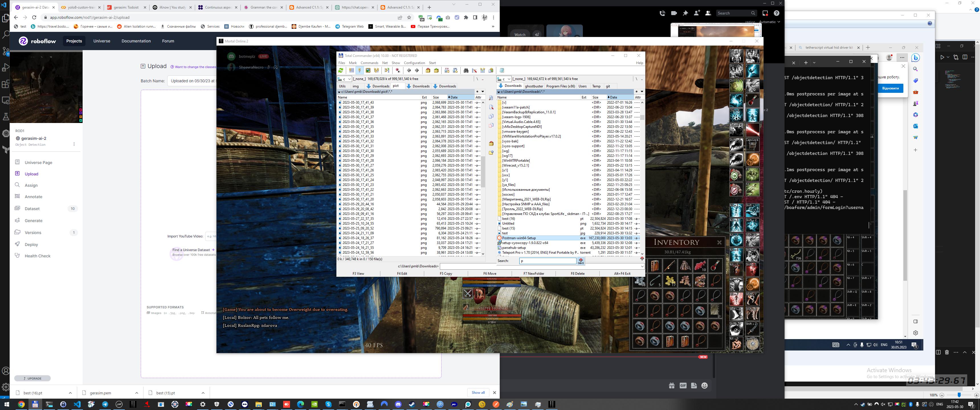The height and width of the screenshot is (410, 980).
Task: Click the forward arrow in Total Commander toolbar
Action: (x=417, y=70)
